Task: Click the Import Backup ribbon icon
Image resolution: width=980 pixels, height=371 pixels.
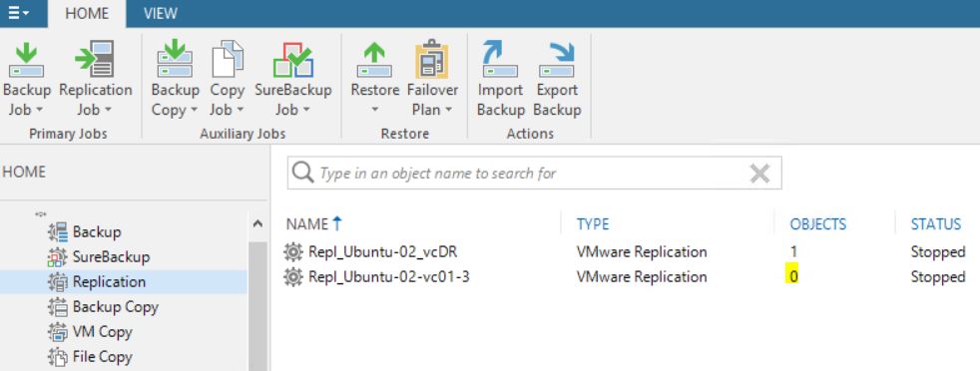Action: pyautogui.click(x=500, y=60)
